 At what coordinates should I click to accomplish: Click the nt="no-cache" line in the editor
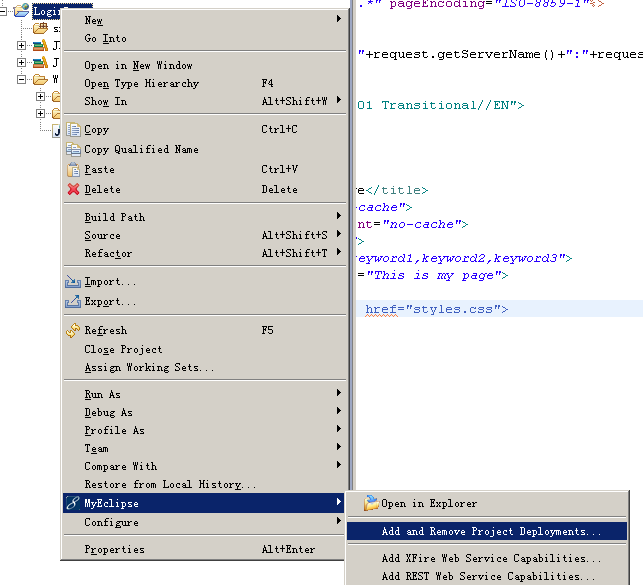413,224
